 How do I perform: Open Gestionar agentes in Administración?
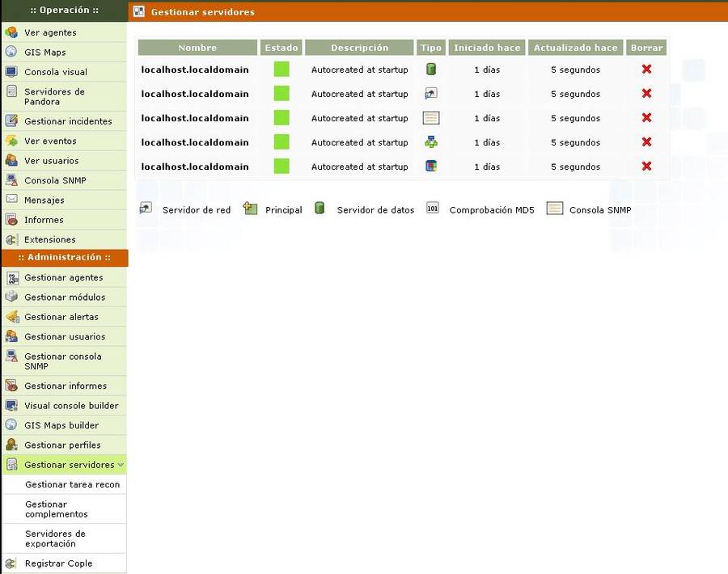63,277
